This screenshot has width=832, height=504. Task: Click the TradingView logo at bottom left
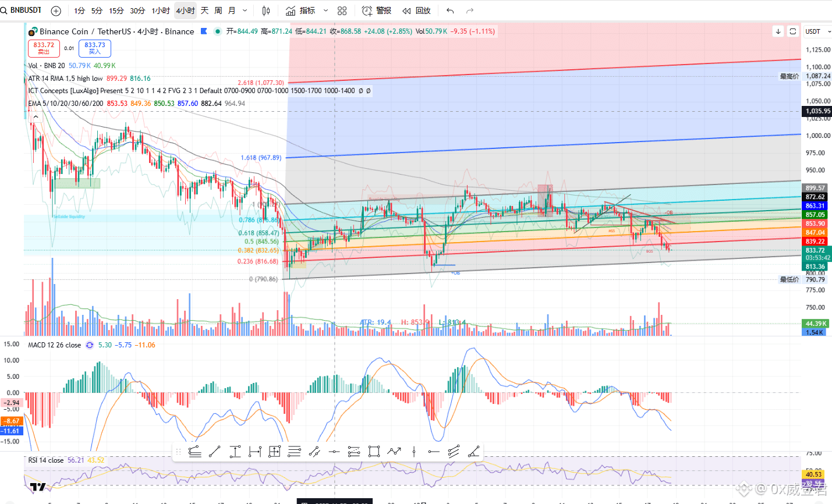pyautogui.click(x=38, y=487)
